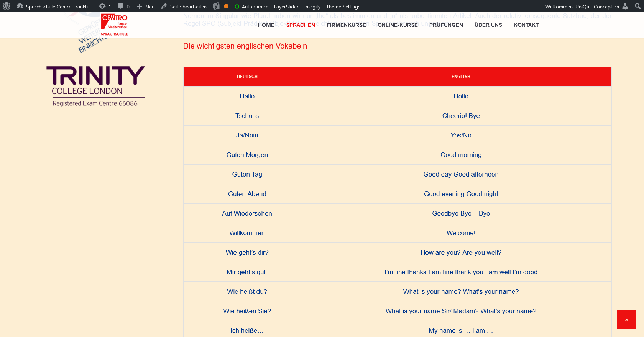
Task: Open the search magnifier in admin bar
Action: click(x=637, y=6)
